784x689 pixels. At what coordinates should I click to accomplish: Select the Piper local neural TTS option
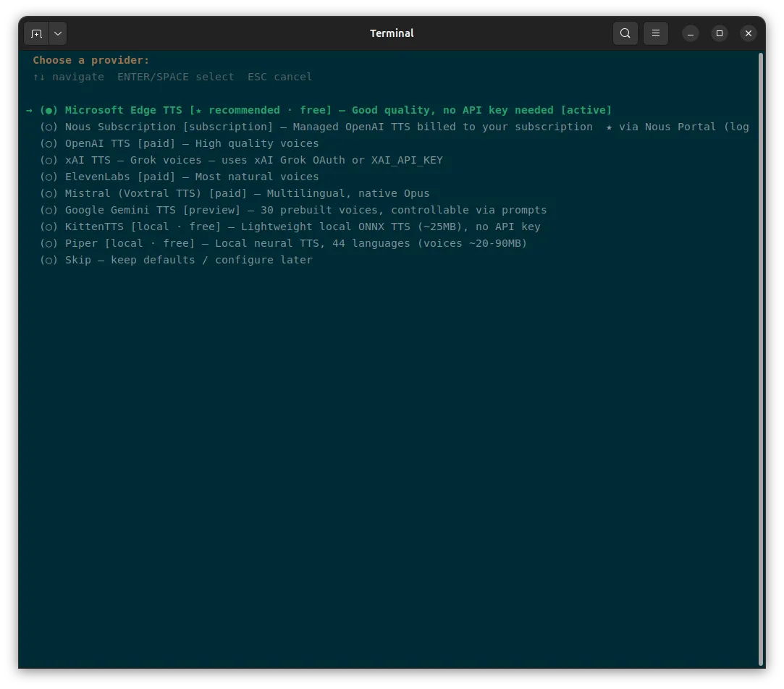[x=283, y=243]
